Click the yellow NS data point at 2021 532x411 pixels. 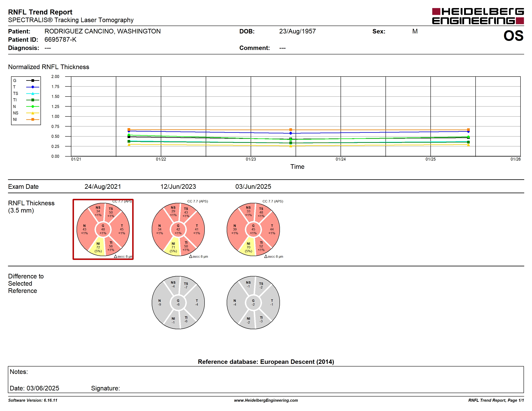(129, 145)
